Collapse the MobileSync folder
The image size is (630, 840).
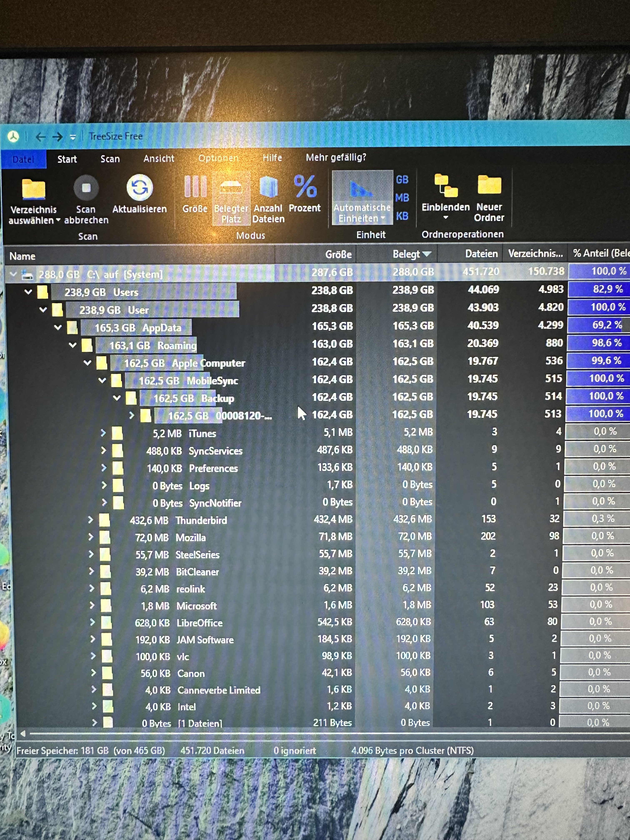(102, 380)
